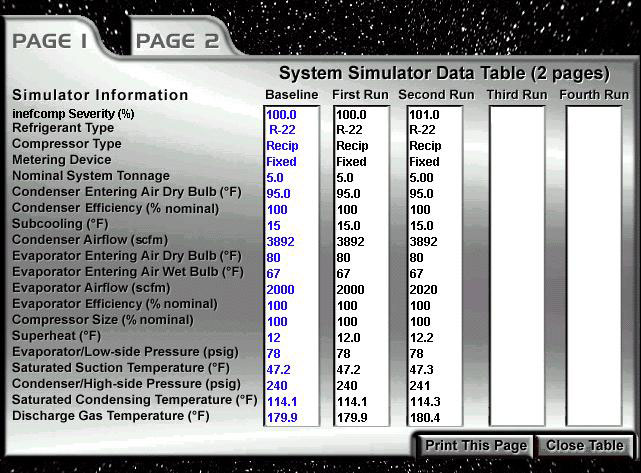This screenshot has width=641, height=473.
Task: Select the Metering Device row label
Action: (x=62, y=160)
